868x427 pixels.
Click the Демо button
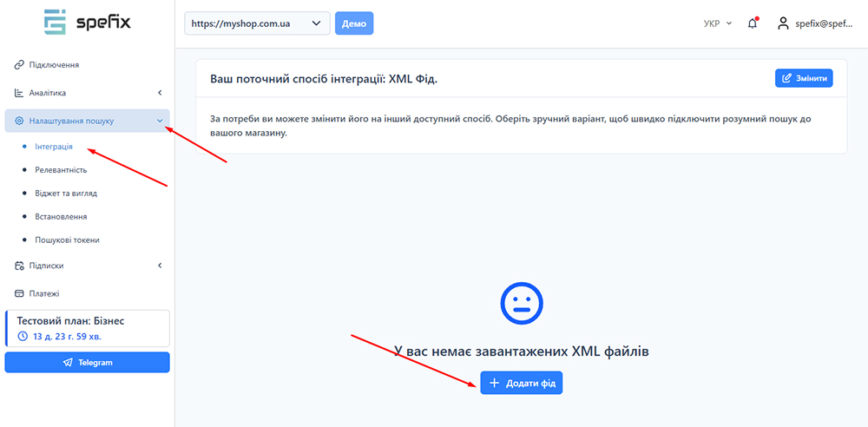(354, 23)
